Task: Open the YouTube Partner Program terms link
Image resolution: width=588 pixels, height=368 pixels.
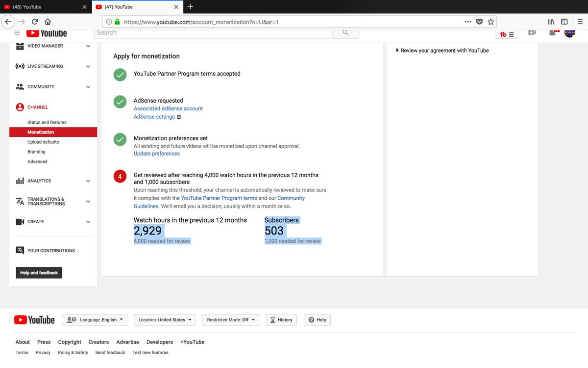Action: coord(219,198)
